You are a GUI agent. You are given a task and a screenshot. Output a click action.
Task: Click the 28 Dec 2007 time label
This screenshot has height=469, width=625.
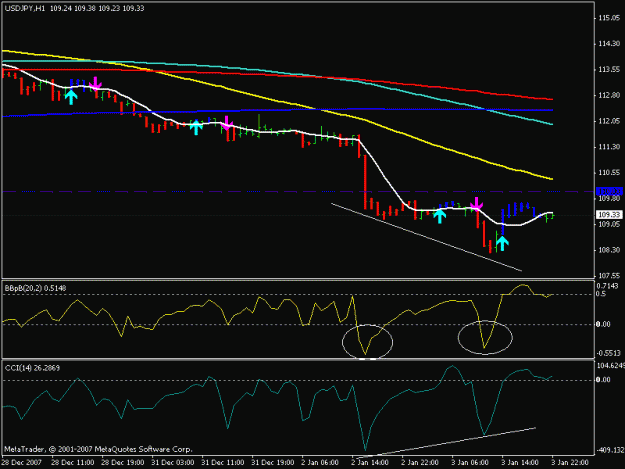[22, 463]
